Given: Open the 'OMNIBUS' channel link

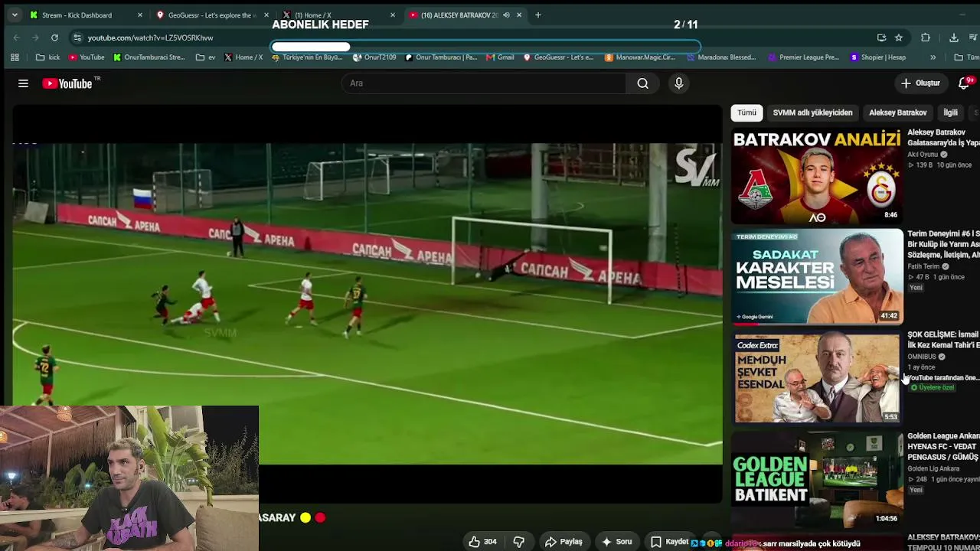Looking at the screenshot, I should click(922, 357).
